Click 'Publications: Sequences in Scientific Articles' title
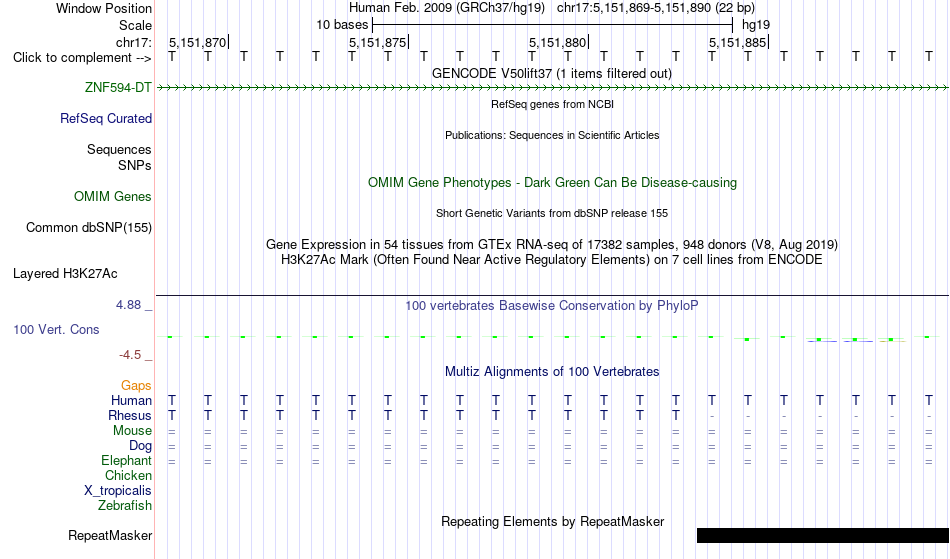The height and width of the screenshot is (559, 950). [x=552, y=135]
